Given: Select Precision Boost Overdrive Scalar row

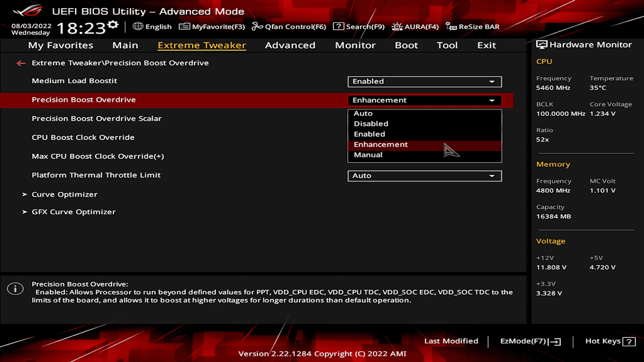Looking at the screenshot, I should pyautogui.click(x=97, y=119).
